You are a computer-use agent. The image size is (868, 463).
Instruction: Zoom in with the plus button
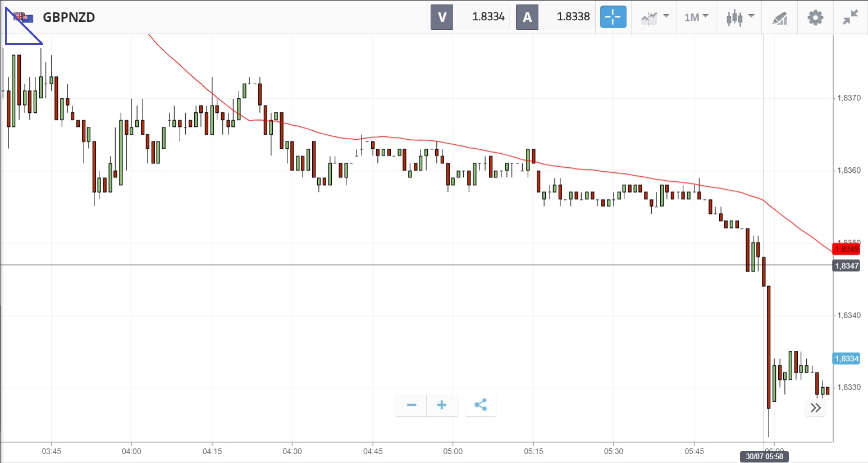tap(442, 405)
